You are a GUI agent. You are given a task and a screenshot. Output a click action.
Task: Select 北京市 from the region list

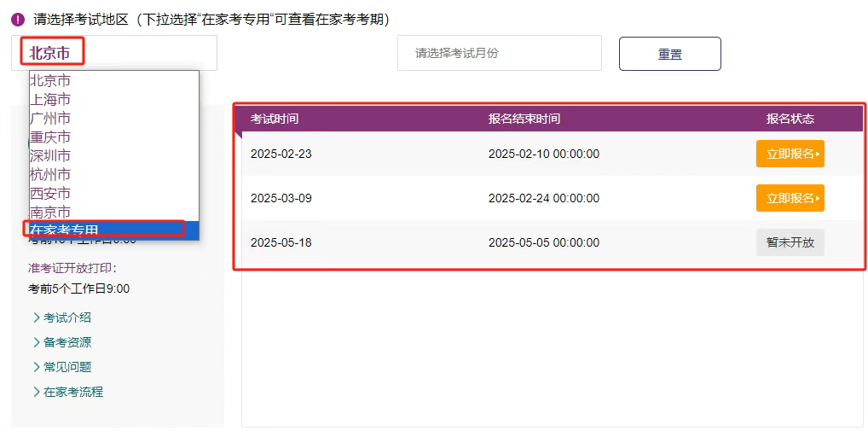point(51,81)
